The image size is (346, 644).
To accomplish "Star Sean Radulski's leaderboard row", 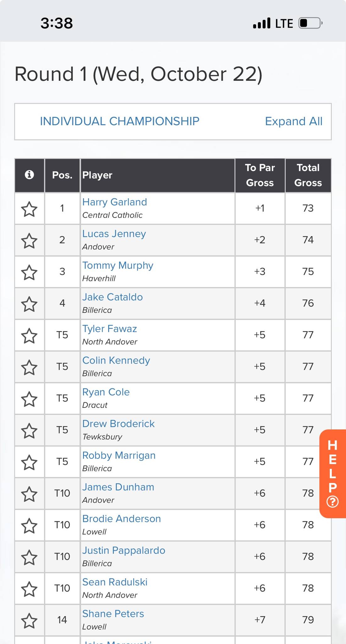I will 29,589.
